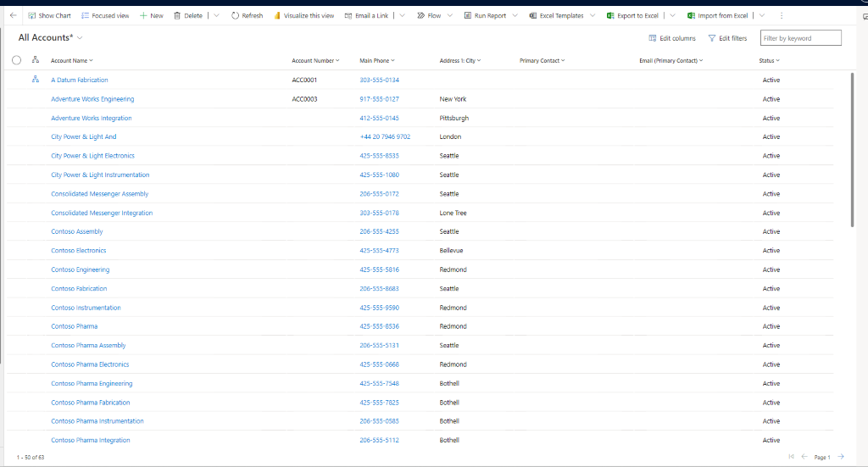868x467 pixels.
Task: Click phone number 425-555-4773 for Contoso Electronics
Action: (379, 251)
